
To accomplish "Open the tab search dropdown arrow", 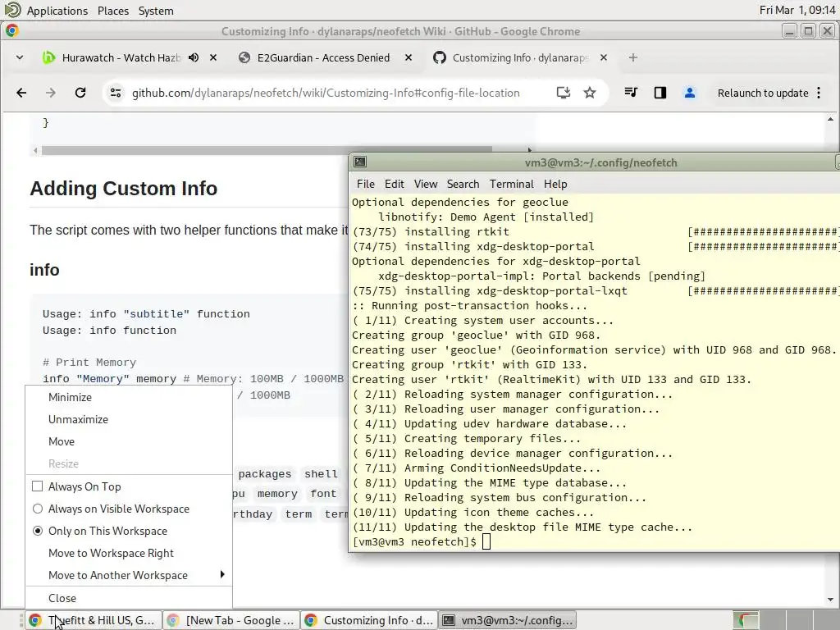I will tap(20, 57).
